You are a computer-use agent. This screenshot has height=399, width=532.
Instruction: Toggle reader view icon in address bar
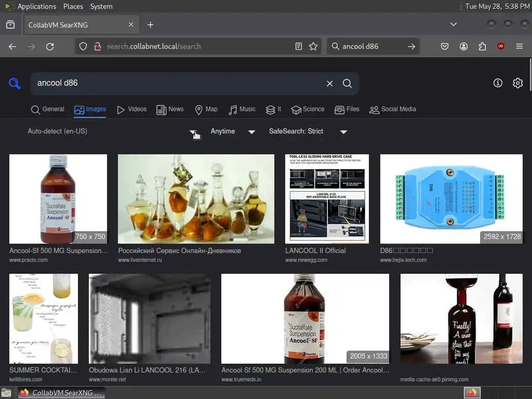pos(299,46)
